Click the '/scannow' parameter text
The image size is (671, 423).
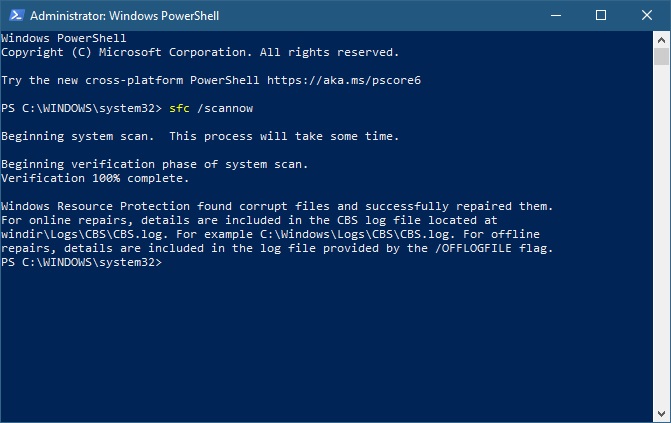click(x=225, y=108)
